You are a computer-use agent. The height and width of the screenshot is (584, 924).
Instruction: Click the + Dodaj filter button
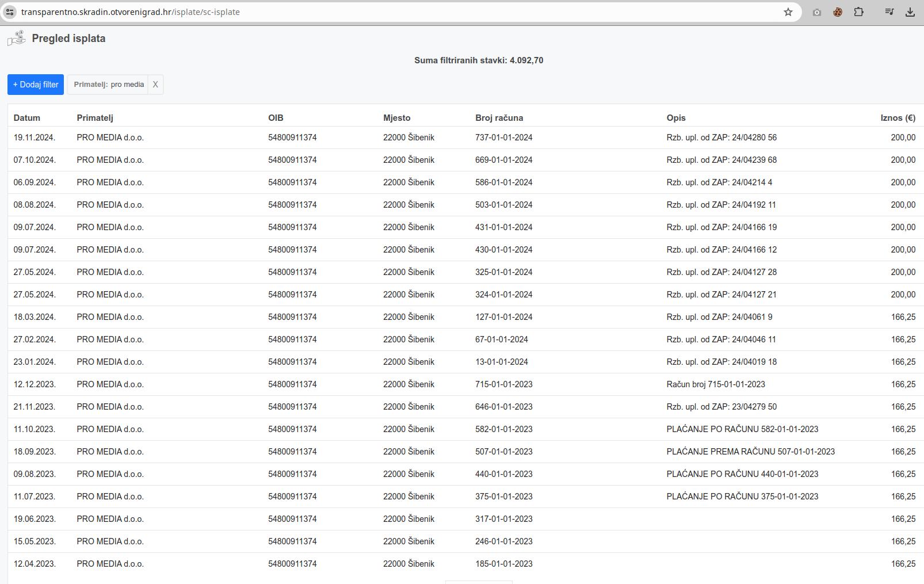point(36,85)
